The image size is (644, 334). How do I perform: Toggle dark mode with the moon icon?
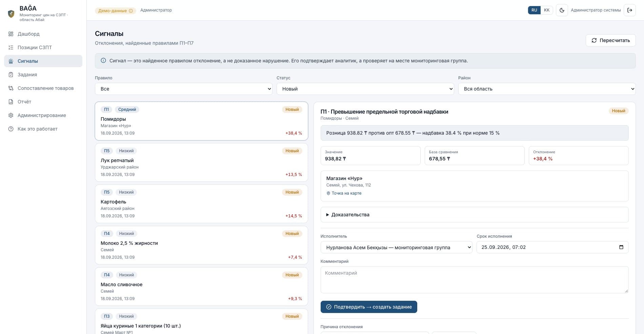tap(562, 10)
